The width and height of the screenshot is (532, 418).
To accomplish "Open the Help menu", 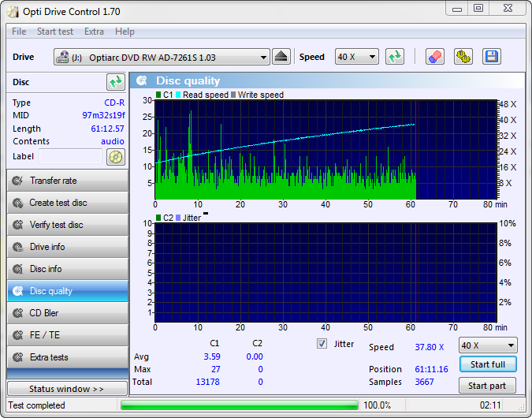I will coord(125,32).
